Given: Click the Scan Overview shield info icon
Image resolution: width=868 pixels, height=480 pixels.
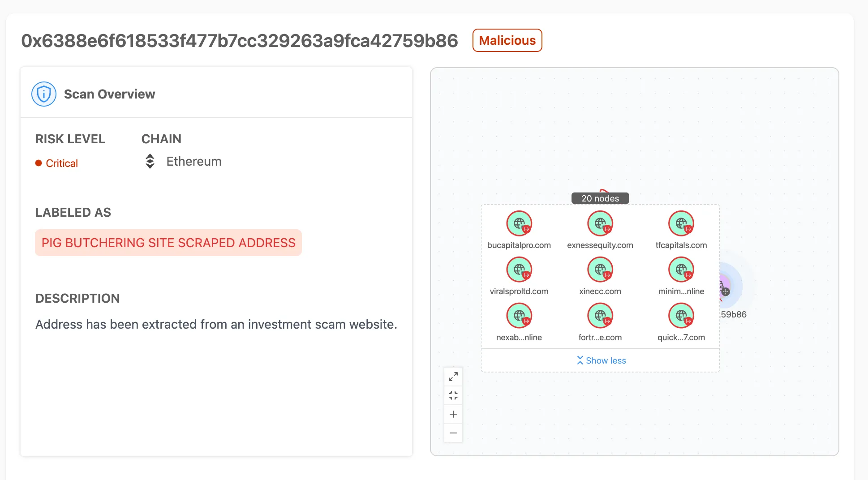Looking at the screenshot, I should point(44,94).
